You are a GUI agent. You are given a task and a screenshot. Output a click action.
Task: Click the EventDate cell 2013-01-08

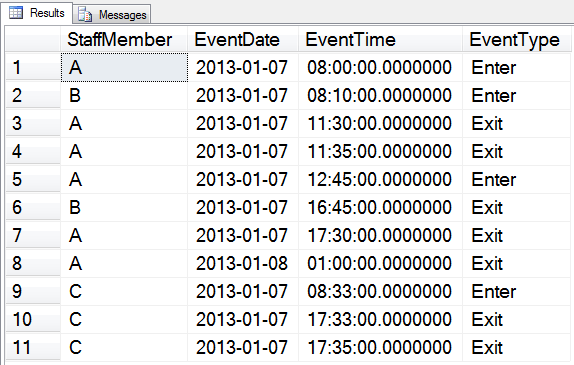tap(243, 263)
